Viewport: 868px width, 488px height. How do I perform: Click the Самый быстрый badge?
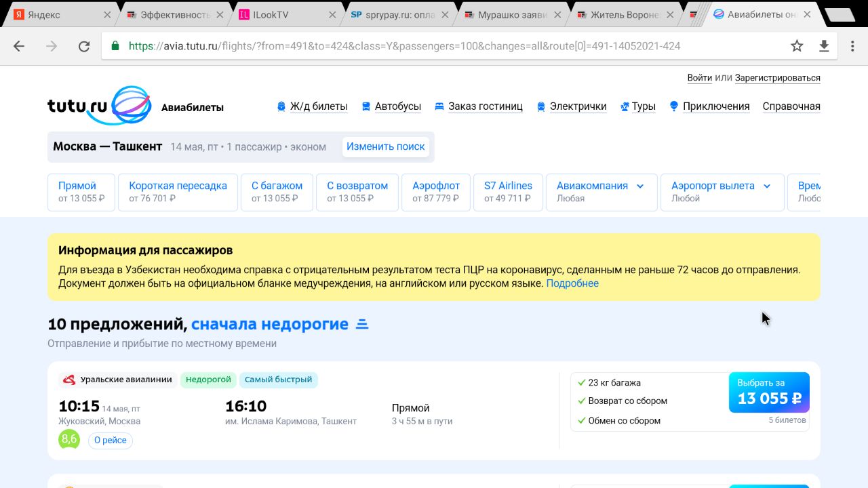click(279, 380)
